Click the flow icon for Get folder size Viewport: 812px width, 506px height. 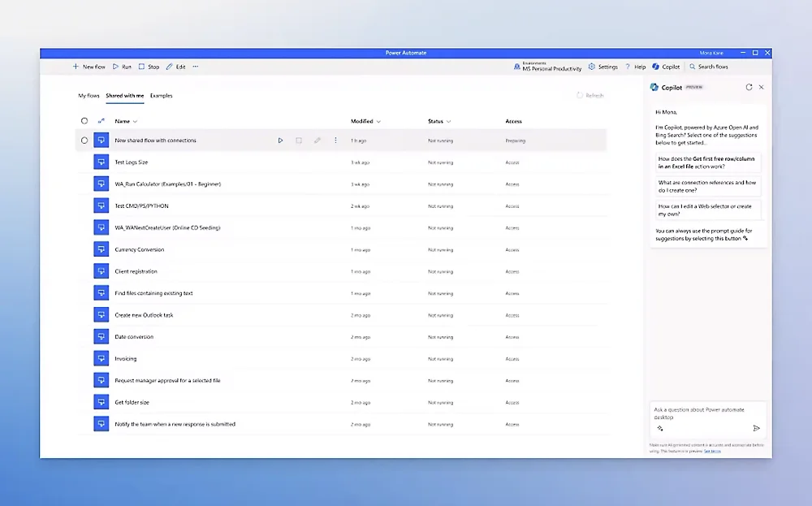click(101, 401)
